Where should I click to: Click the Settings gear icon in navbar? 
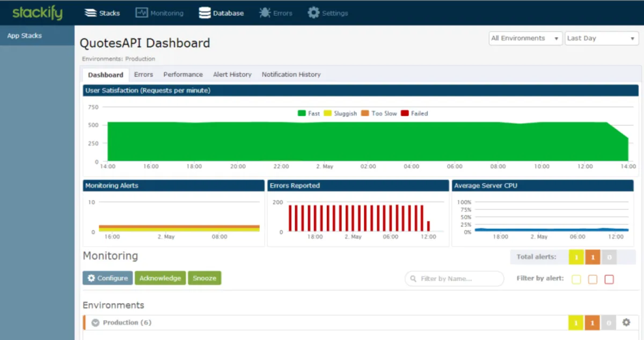(x=313, y=13)
